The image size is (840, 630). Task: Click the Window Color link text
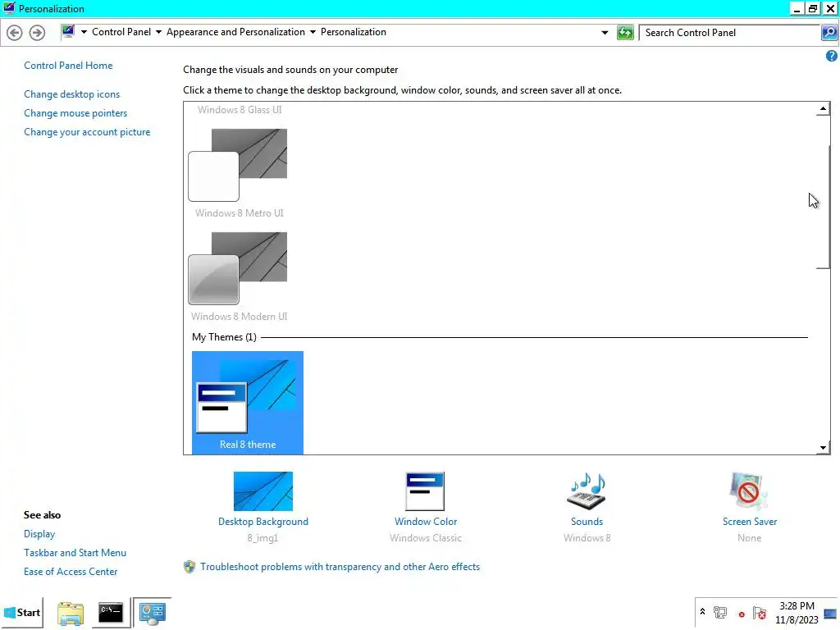tap(426, 522)
